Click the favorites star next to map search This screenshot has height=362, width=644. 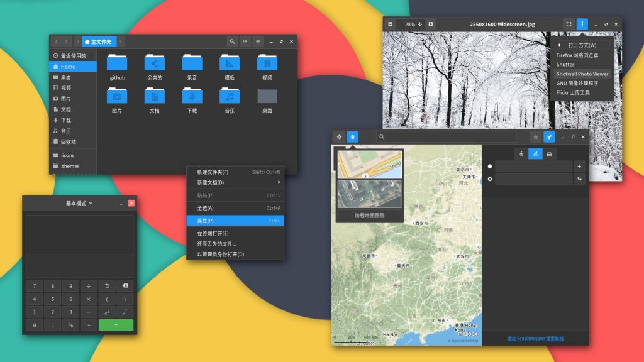point(535,136)
